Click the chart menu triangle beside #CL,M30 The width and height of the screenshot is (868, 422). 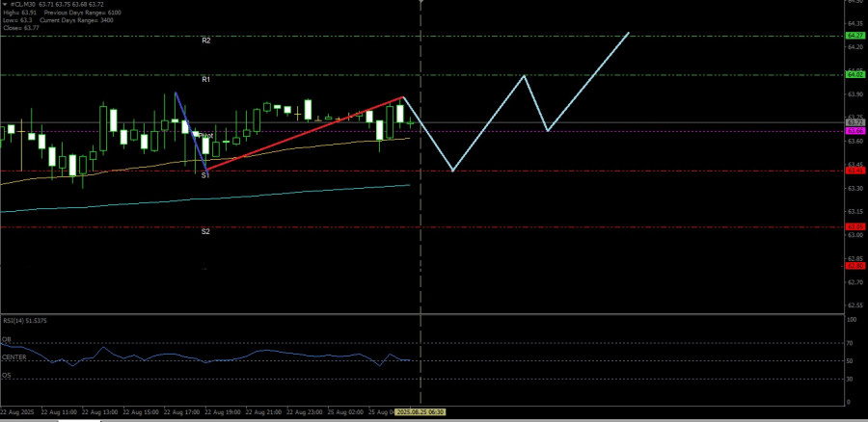click(x=5, y=4)
